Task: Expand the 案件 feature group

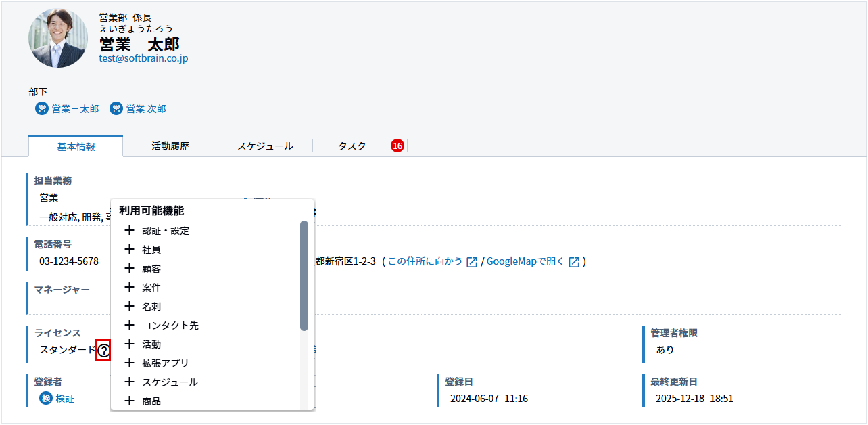Action: point(130,288)
